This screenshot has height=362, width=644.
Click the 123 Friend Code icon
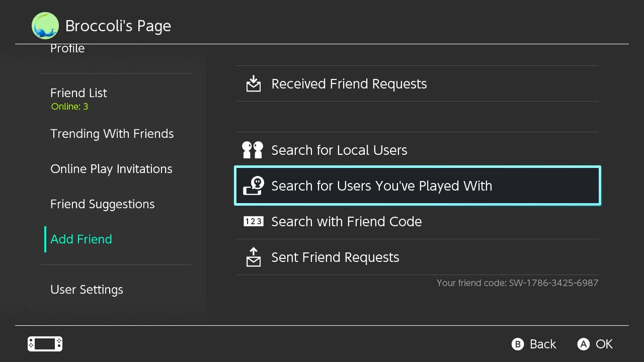[254, 221]
